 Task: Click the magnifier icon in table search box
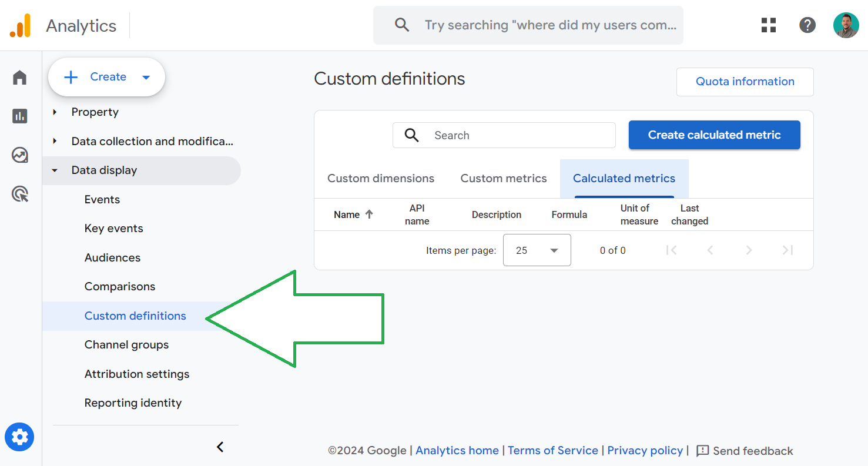(412, 135)
